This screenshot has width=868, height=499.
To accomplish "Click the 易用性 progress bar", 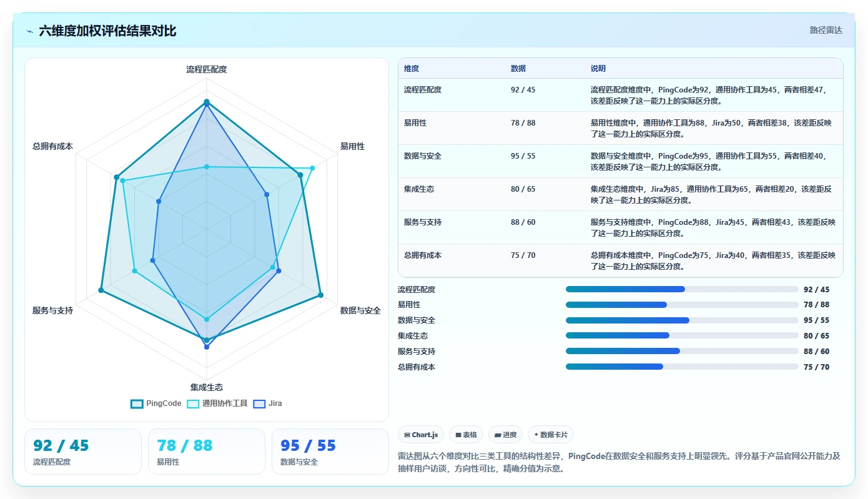I will pos(682,305).
